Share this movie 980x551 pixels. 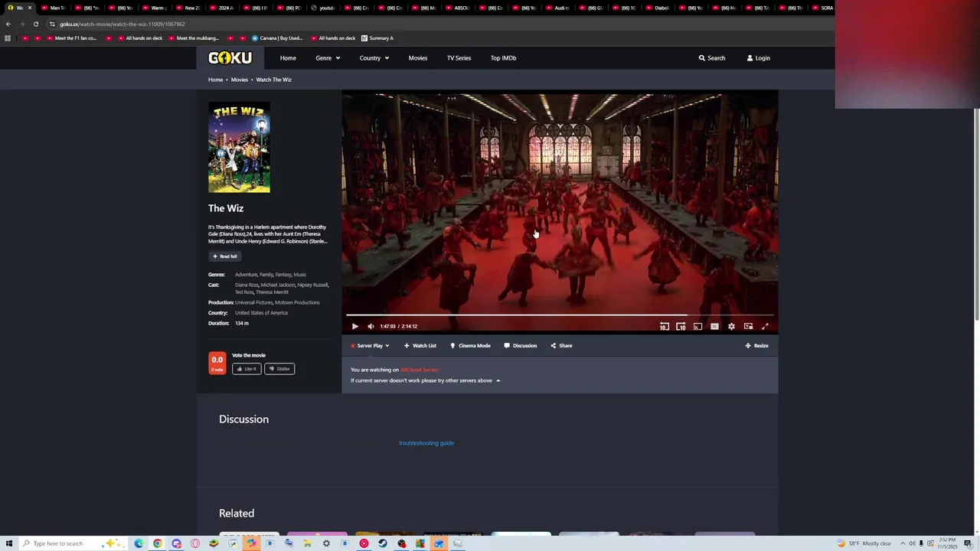[561, 345]
